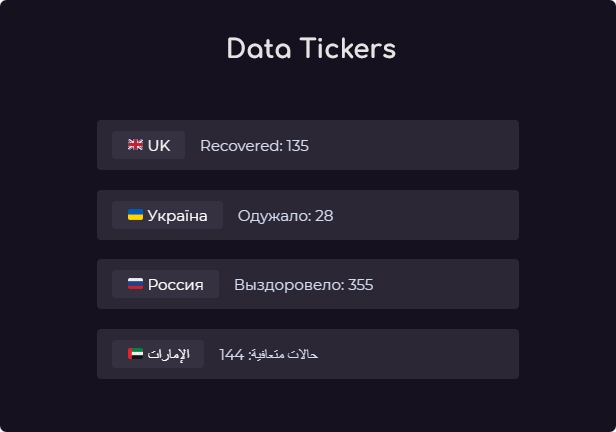The image size is (616, 432).
Task: Click the number 135 in UK row
Action: pyautogui.click(x=297, y=146)
